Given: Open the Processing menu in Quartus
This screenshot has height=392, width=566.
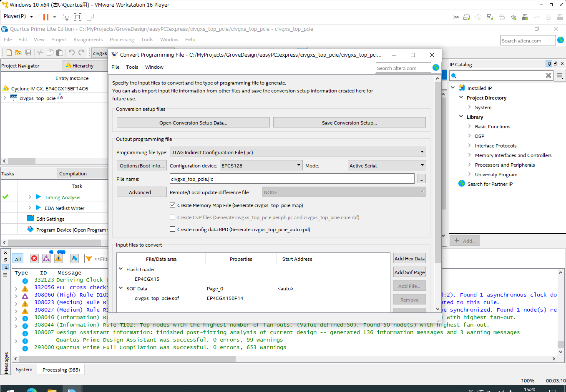Looking at the screenshot, I should (x=122, y=40).
